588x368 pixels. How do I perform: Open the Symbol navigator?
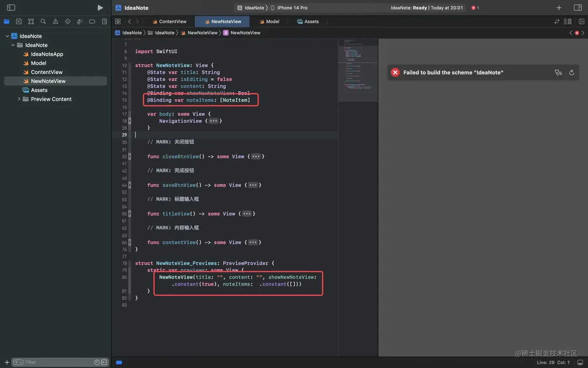tap(31, 21)
